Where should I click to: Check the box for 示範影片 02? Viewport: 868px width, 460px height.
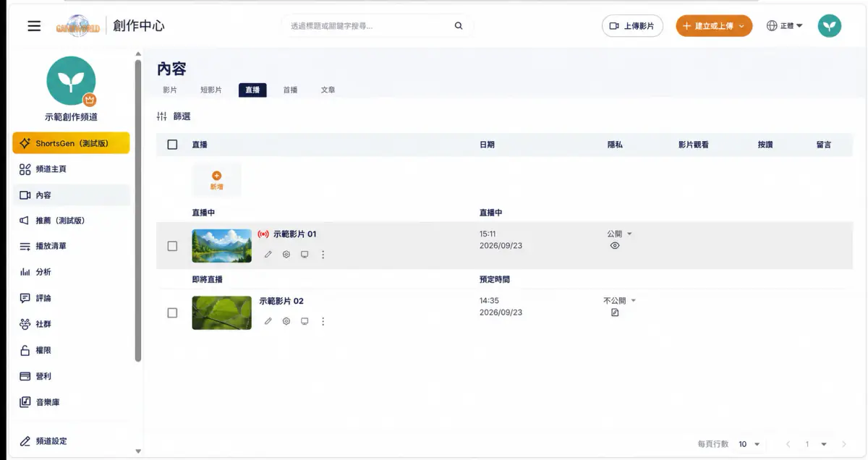click(x=172, y=313)
